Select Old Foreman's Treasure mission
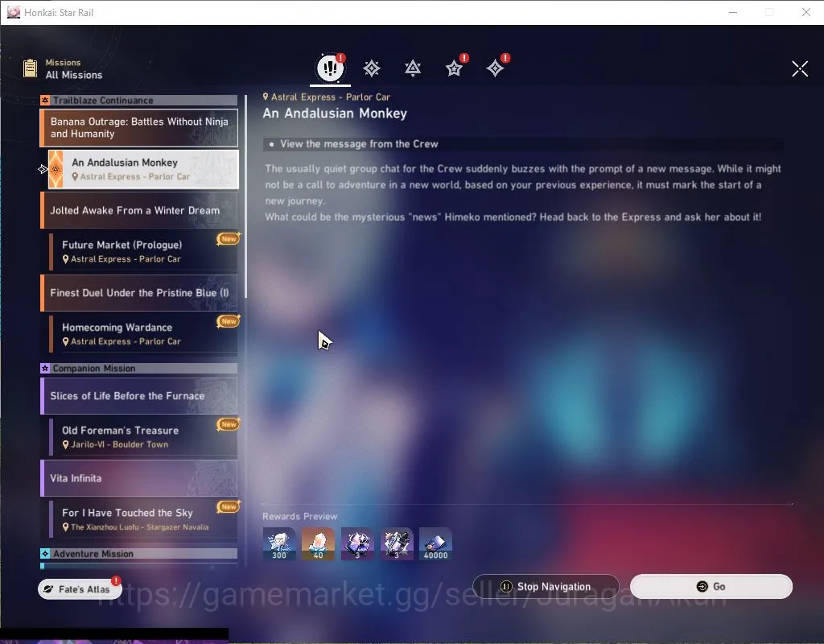The image size is (824, 644). [143, 437]
